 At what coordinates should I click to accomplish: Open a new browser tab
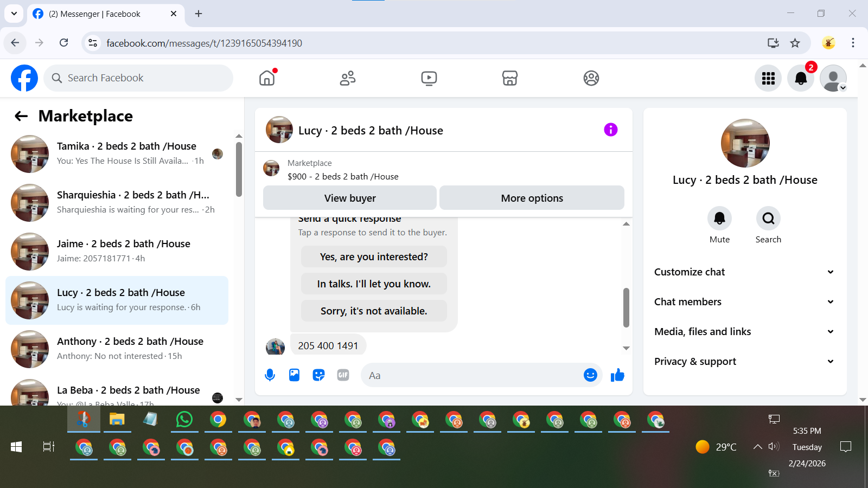click(x=199, y=14)
